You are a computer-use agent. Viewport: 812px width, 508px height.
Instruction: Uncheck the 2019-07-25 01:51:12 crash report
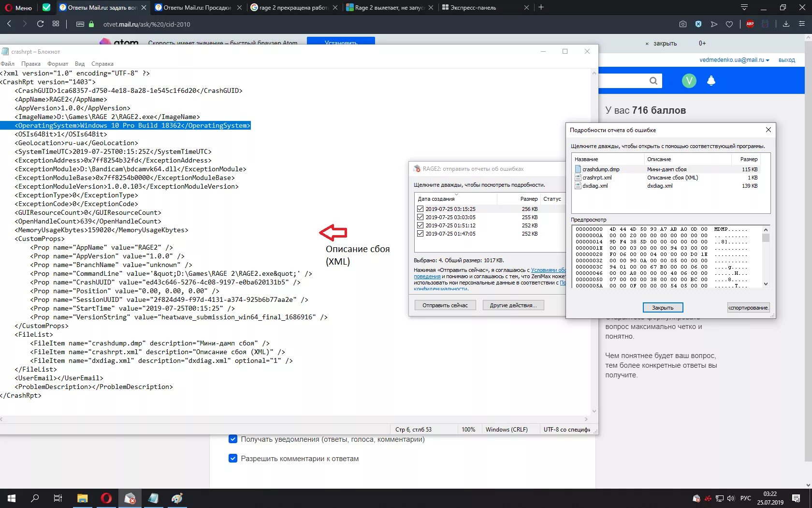tap(420, 225)
